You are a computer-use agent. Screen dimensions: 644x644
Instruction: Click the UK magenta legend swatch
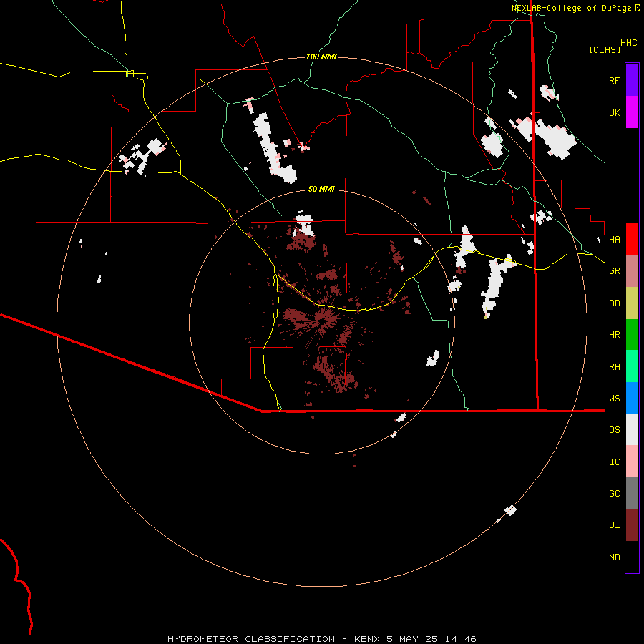632,112
